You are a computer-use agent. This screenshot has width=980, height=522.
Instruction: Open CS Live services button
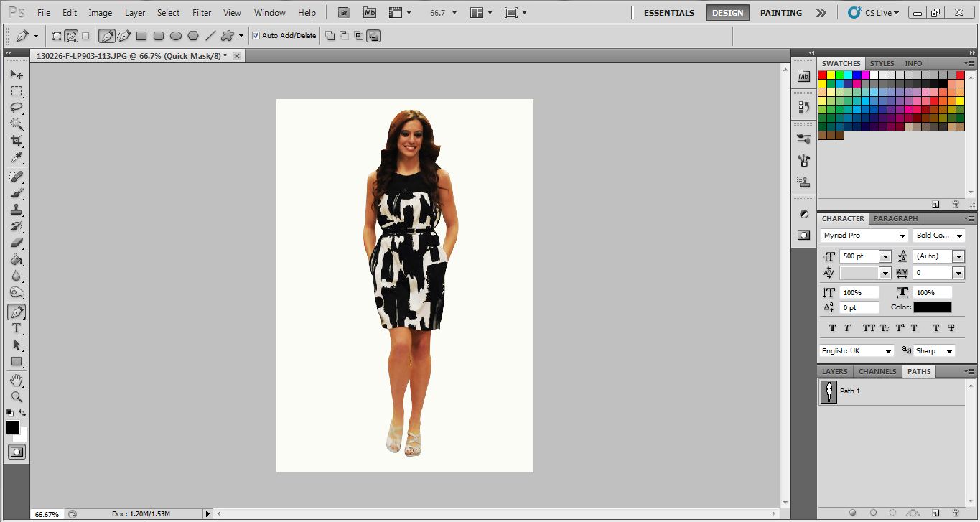tap(872, 13)
